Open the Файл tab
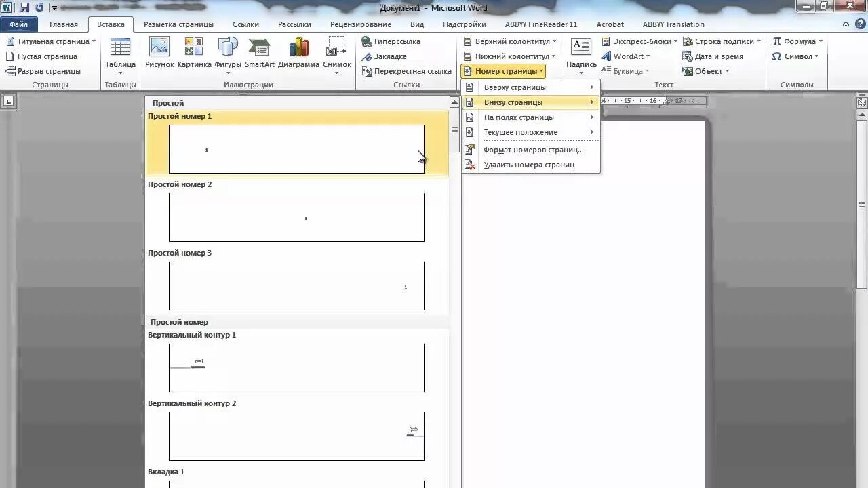This screenshot has height=488, width=868. point(19,24)
